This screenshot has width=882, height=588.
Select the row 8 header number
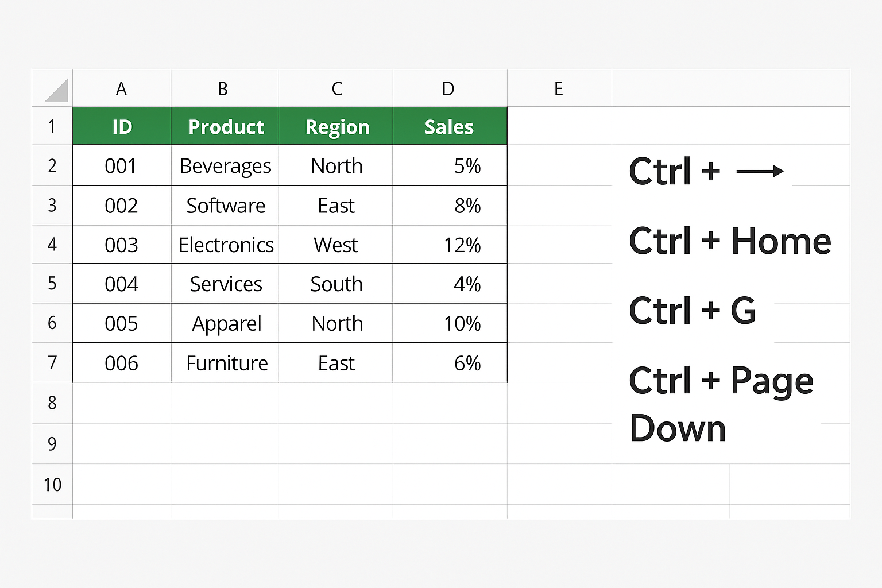(52, 403)
